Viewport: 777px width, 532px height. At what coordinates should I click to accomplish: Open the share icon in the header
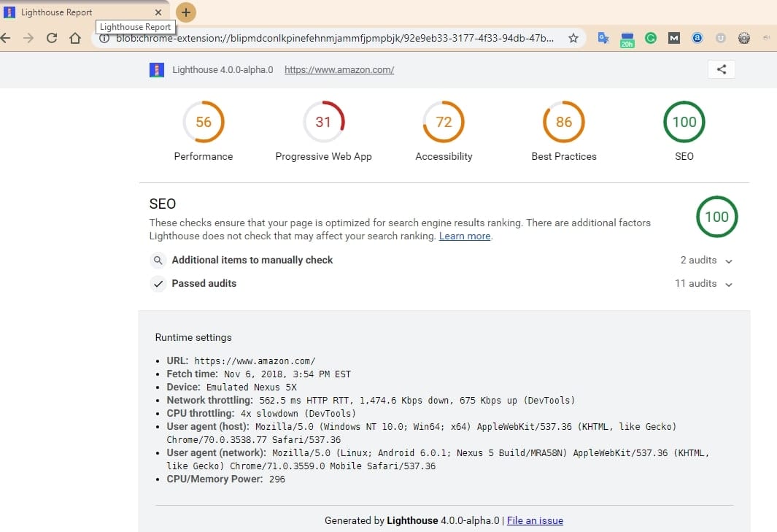point(721,69)
